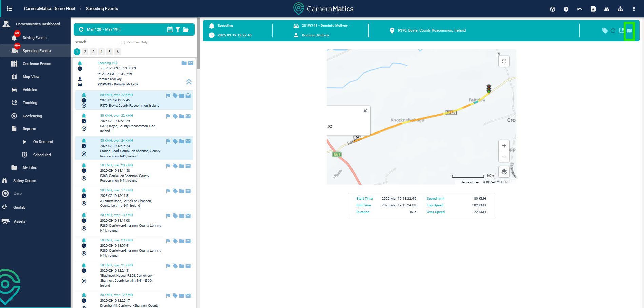Go to page 3 of events
Screen dimensions: 644x308
tap(93, 52)
